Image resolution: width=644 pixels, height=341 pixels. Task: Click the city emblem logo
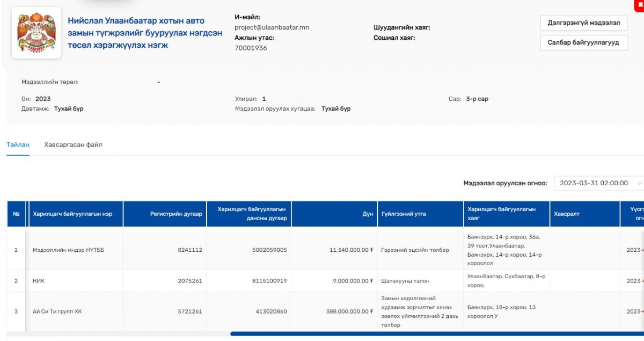point(36,33)
